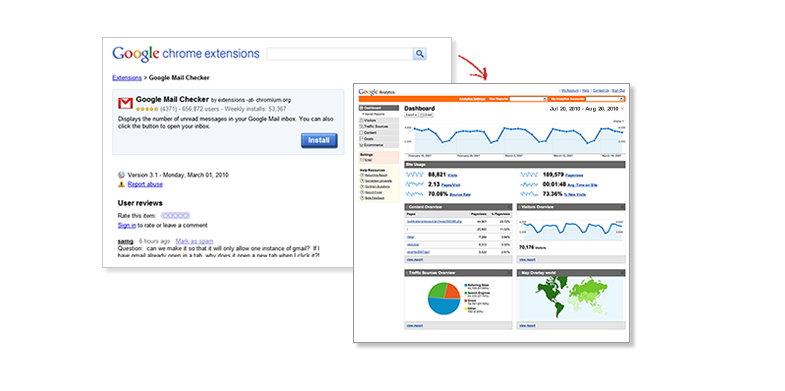Click the Pageviews sparkline graph icon
Viewport: 785px width, 391px height.
(530, 175)
